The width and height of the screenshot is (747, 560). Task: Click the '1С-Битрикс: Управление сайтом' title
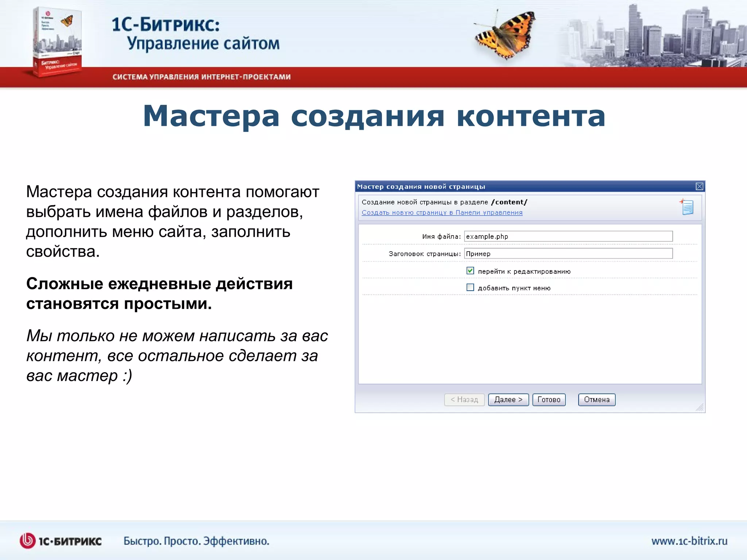coord(196,34)
